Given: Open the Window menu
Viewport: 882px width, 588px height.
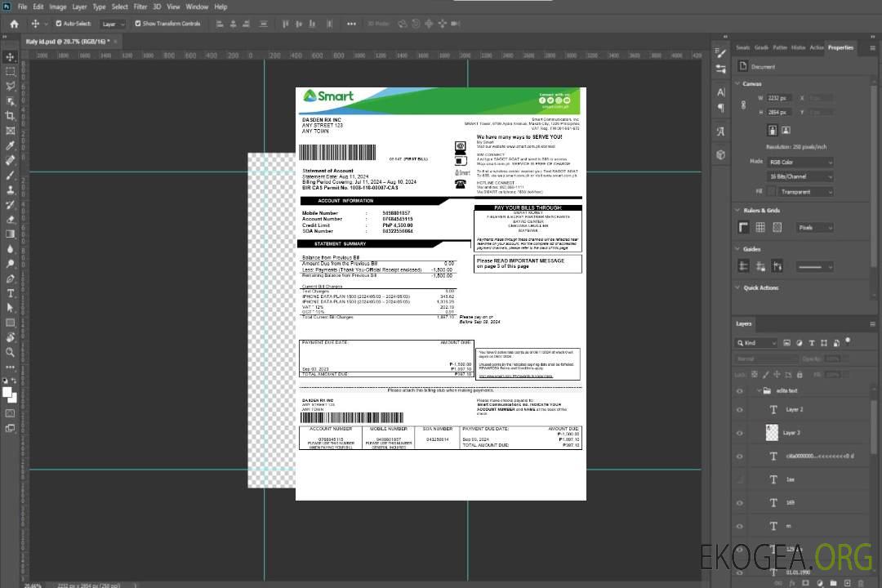Looking at the screenshot, I should pyautogui.click(x=197, y=7).
